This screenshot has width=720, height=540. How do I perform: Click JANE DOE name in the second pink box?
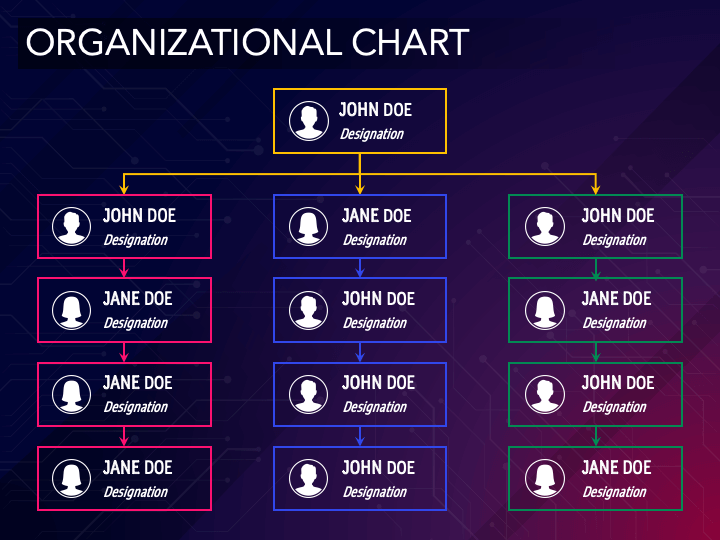coord(138,298)
